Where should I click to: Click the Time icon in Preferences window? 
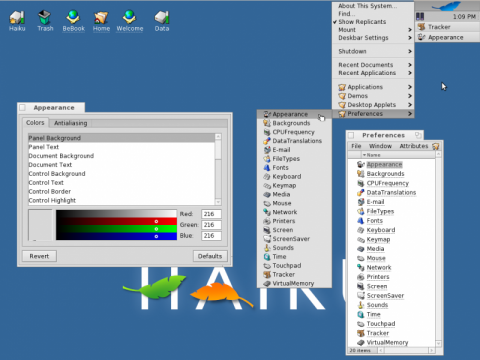click(361, 314)
